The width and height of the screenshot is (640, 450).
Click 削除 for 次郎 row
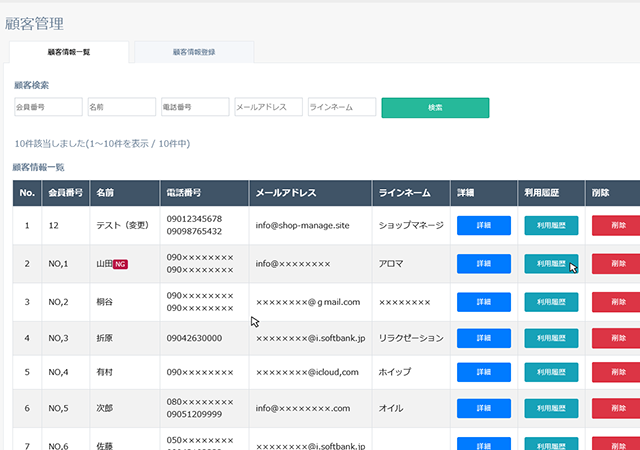point(616,408)
